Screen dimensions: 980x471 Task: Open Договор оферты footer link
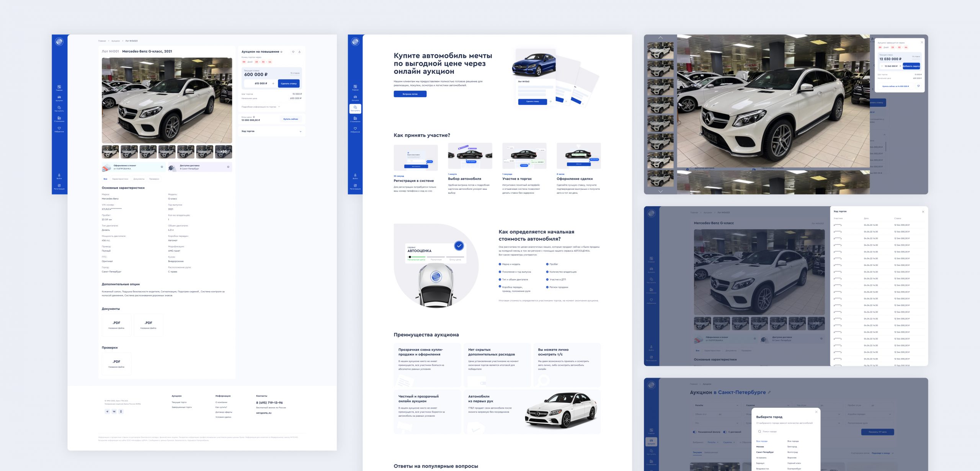224,412
